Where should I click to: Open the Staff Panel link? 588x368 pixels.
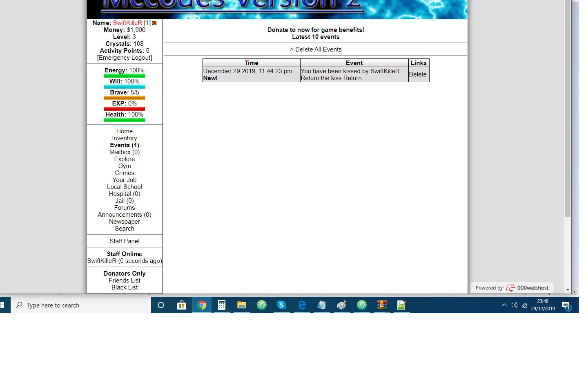click(125, 241)
